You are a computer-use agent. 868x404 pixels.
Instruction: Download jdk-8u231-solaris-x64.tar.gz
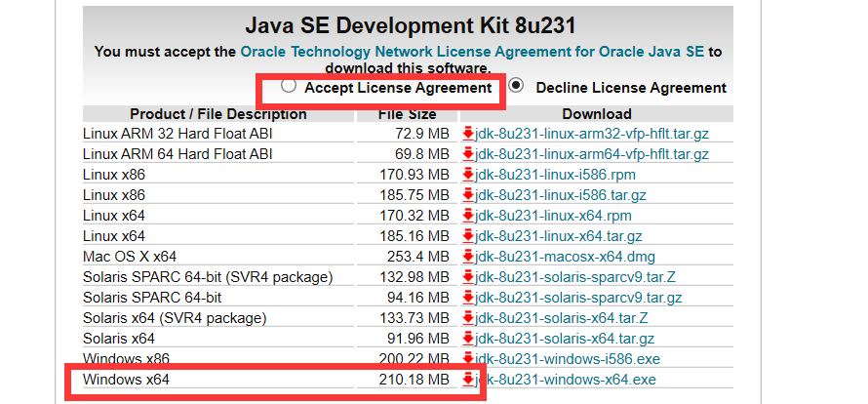tap(565, 339)
